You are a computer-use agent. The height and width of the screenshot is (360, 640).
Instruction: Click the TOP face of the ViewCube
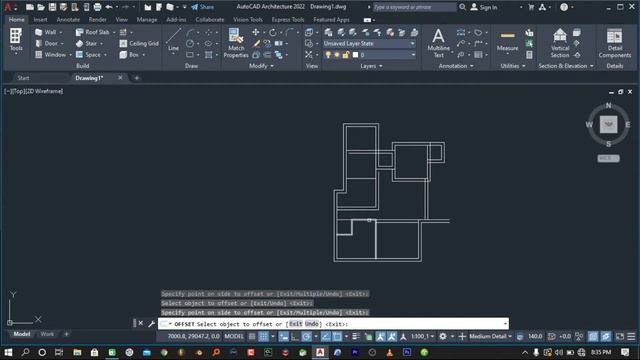click(x=608, y=124)
